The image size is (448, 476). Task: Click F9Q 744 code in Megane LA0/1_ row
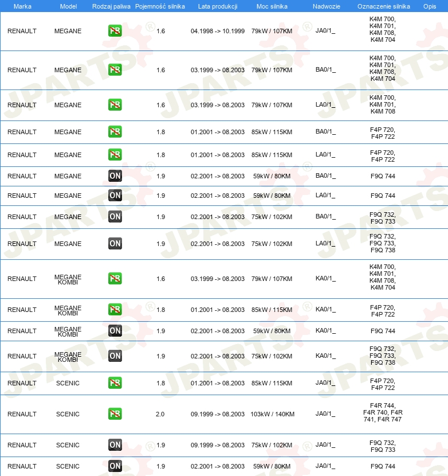pyautogui.click(x=383, y=196)
